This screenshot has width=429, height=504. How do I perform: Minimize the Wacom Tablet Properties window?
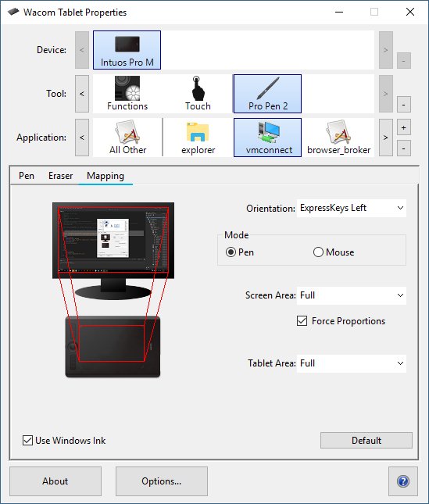pyautogui.click(x=339, y=13)
